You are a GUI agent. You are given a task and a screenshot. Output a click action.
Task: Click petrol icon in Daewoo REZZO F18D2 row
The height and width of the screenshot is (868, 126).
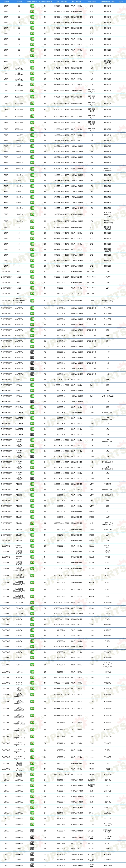click(x=32, y=764)
